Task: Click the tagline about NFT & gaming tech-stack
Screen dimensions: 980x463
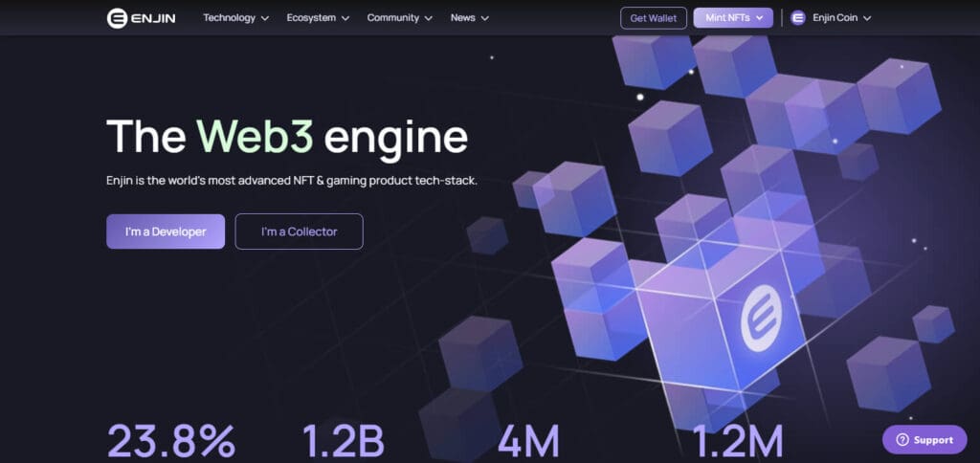Action: point(292,181)
